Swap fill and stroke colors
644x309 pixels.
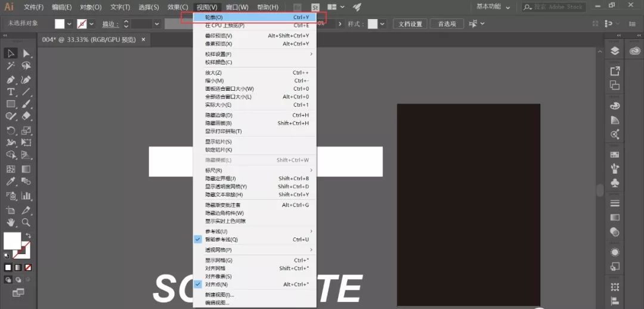click(28, 236)
